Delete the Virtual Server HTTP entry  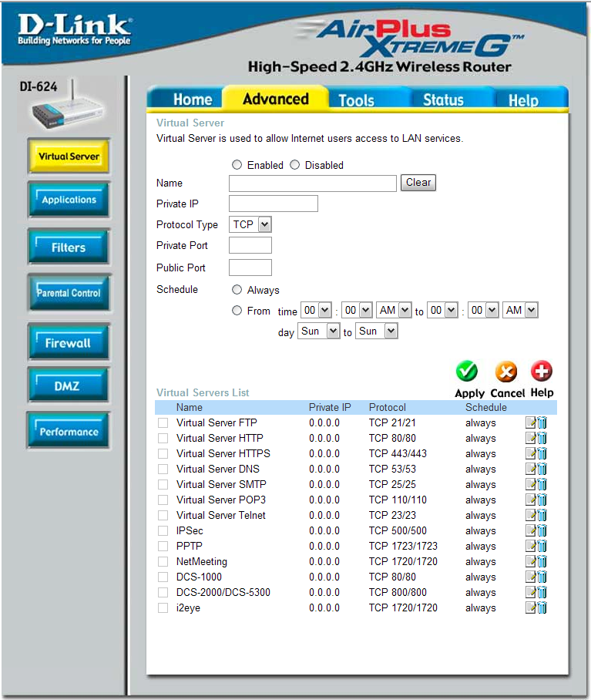pyautogui.click(x=542, y=438)
